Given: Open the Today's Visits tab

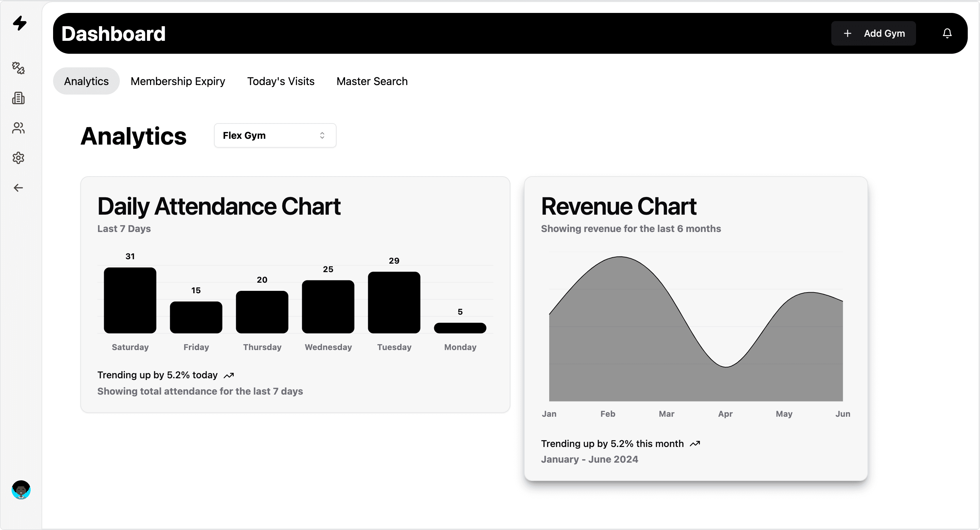Looking at the screenshot, I should (x=281, y=81).
